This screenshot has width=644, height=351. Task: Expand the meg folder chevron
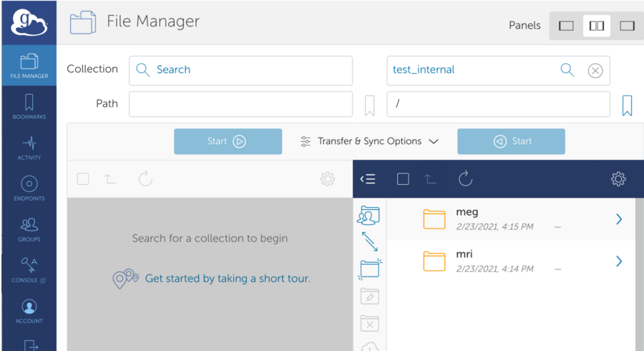click(619, 219)
